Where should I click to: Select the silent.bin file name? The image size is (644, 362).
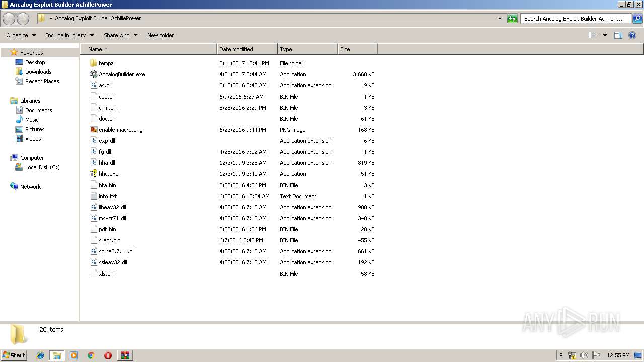tap(109, 240)
